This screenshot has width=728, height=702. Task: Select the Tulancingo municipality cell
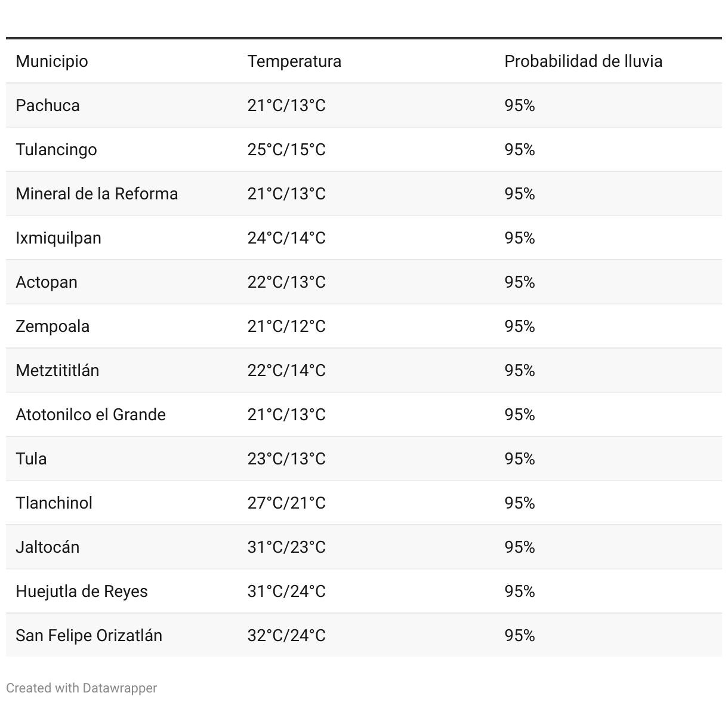point(57,150)
